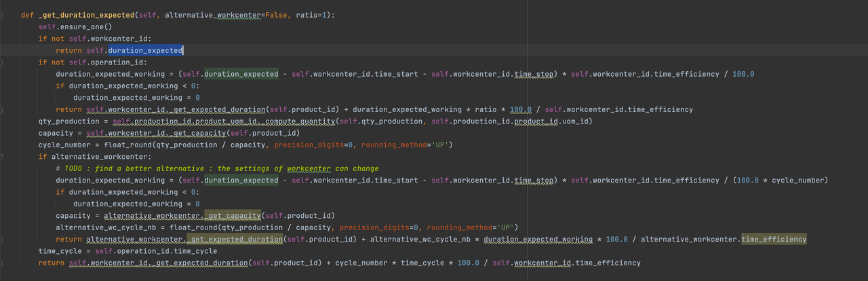Click the 'time_cycle' variable being assigned
This screenshot has width=868, height=281.
(60, 251)
